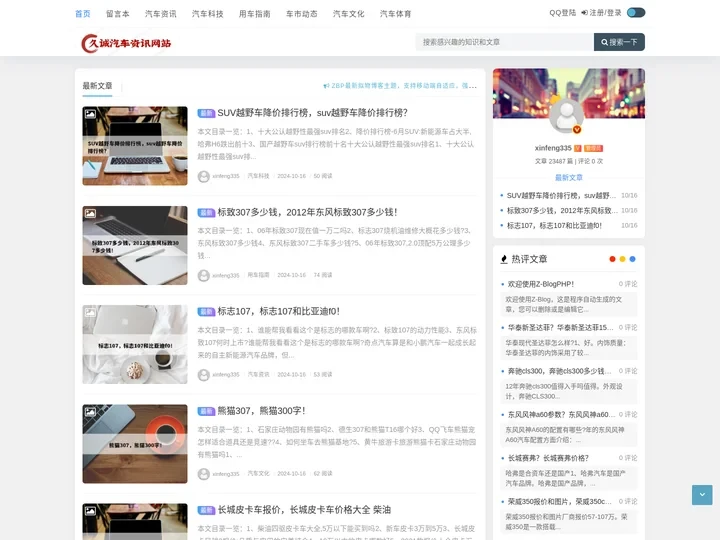The image size is (720, 540).
Task: Open article title SUV越野车降价排行榜
Action: tap(313, 113)
